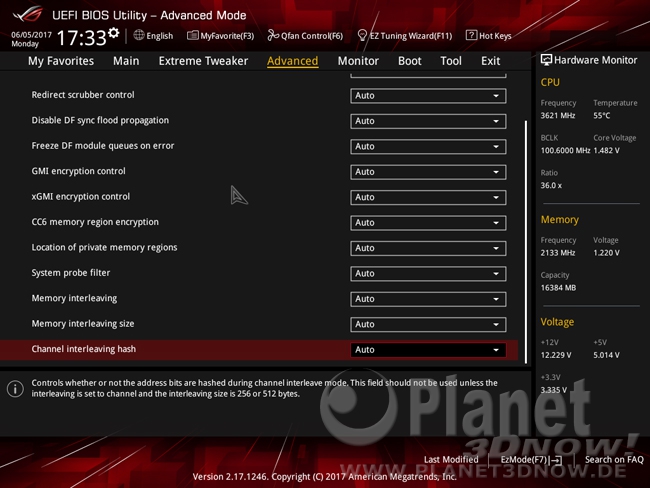Open Disable DF sync flood propagation dropdown
Image resolution: width=650 pixels, height=488 pixels.
(x=428, y=121)
